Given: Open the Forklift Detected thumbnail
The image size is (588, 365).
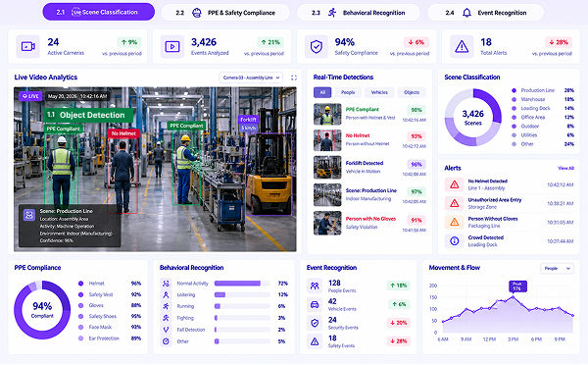Looking at the screenshot, I should [x=327, y=168].
